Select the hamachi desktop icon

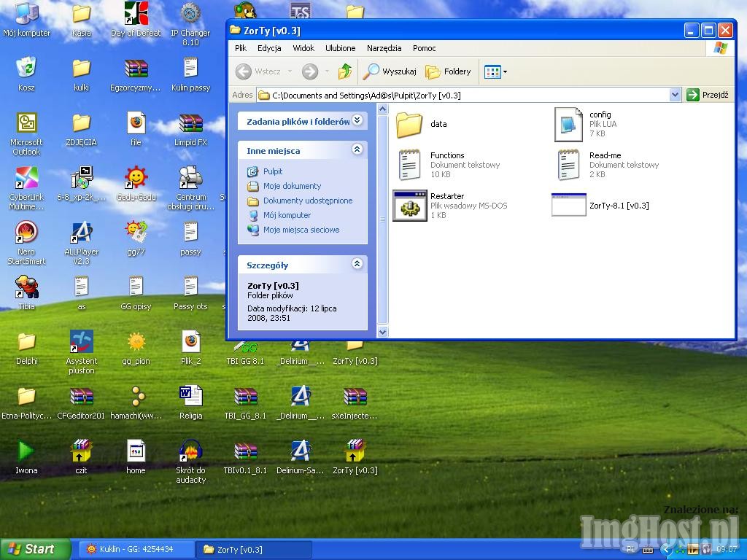(136, 402)
